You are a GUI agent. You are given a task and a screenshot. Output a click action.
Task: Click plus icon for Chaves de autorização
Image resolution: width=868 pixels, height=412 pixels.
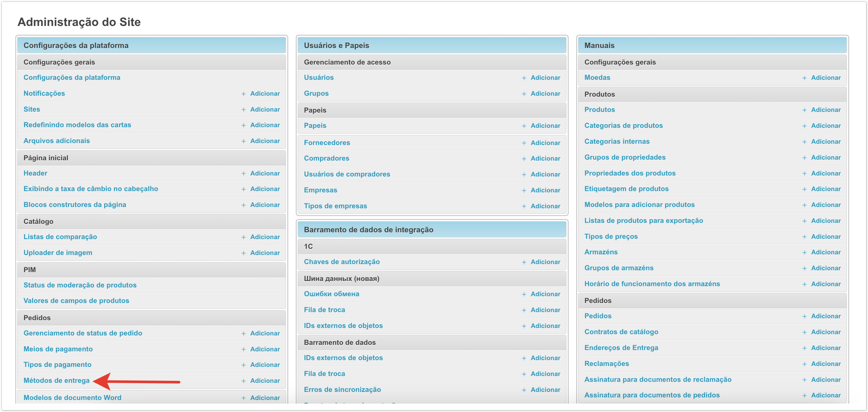[x=524, y=262]
